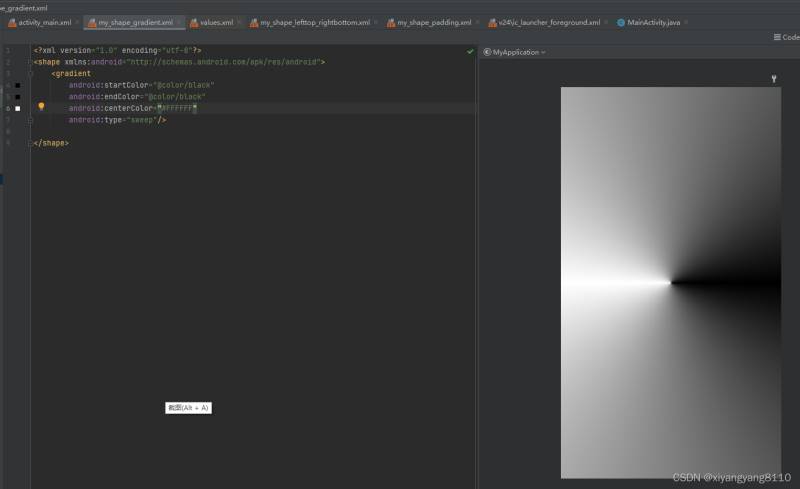
Task: Click the closing shape tag fold marker
Action: (x=31, y=143)
